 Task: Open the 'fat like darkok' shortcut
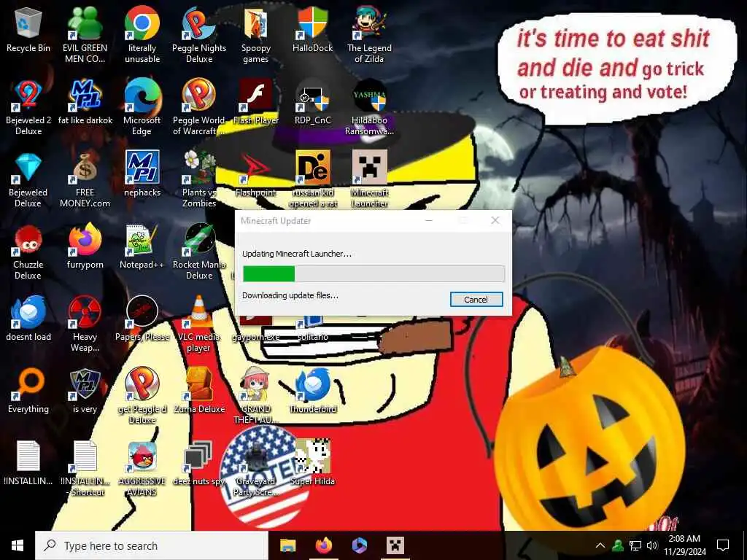coord(85,102)
